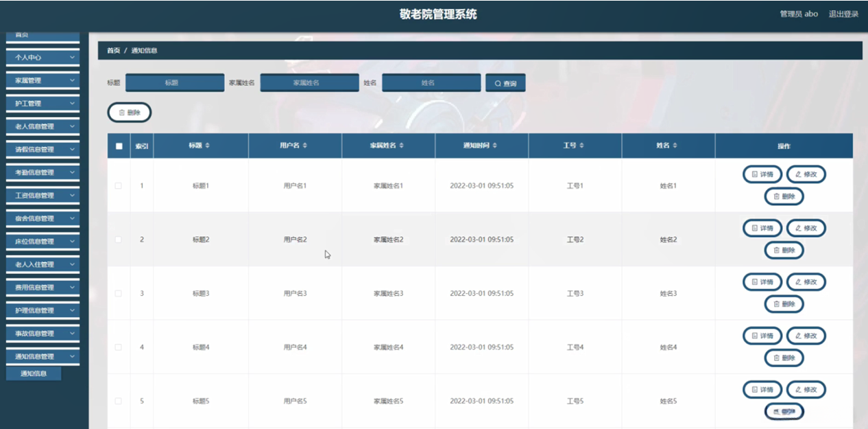Click the cell 工号1
This screenshot has height=429, width=868.
click(575, 186)
